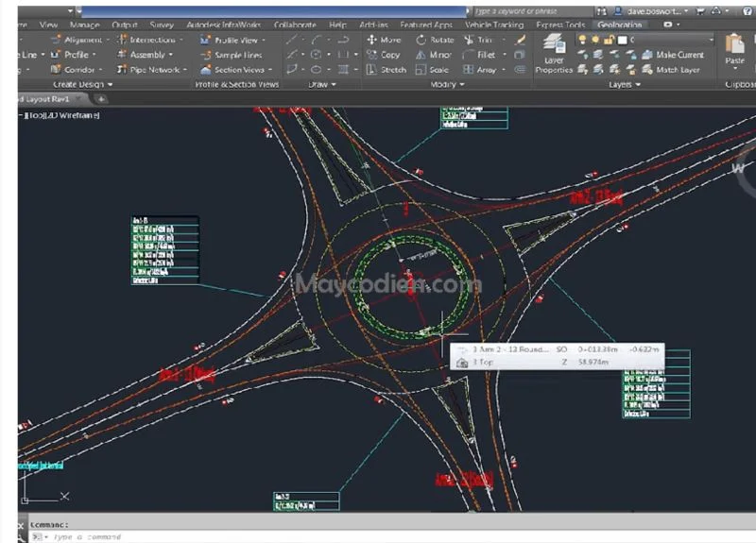The width and height of the screenshot is (756, 543).
Task: Open the Autodesk InfraWorks ribbon tab
Action: (x=224, y=25)
